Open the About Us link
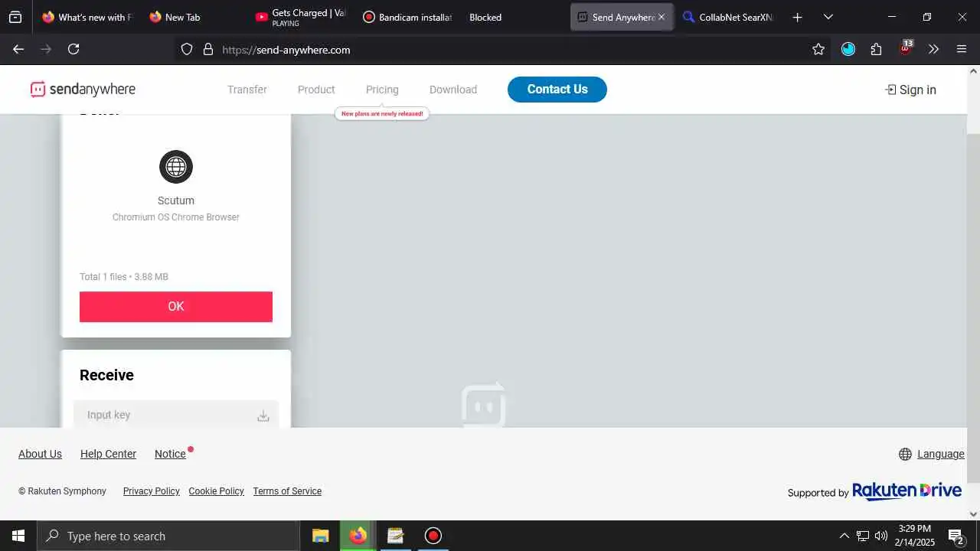The width and height of the screenshot is (980, 551). tap(40, 454)
